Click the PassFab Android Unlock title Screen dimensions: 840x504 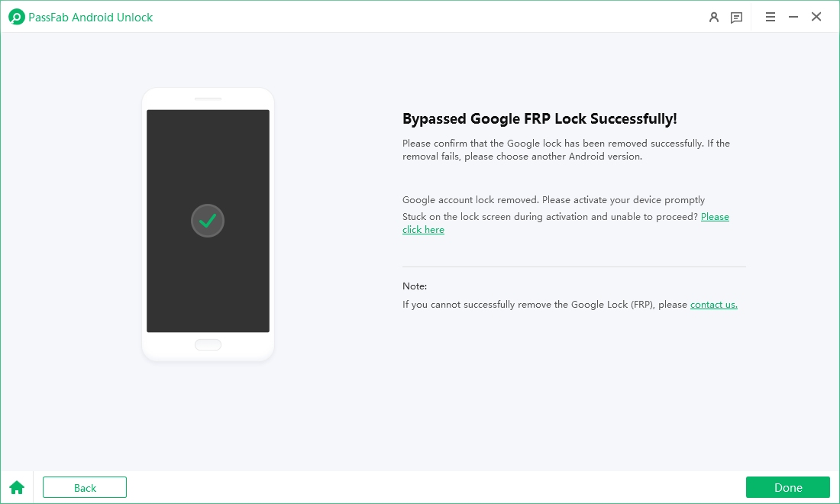tap(89, 16)
